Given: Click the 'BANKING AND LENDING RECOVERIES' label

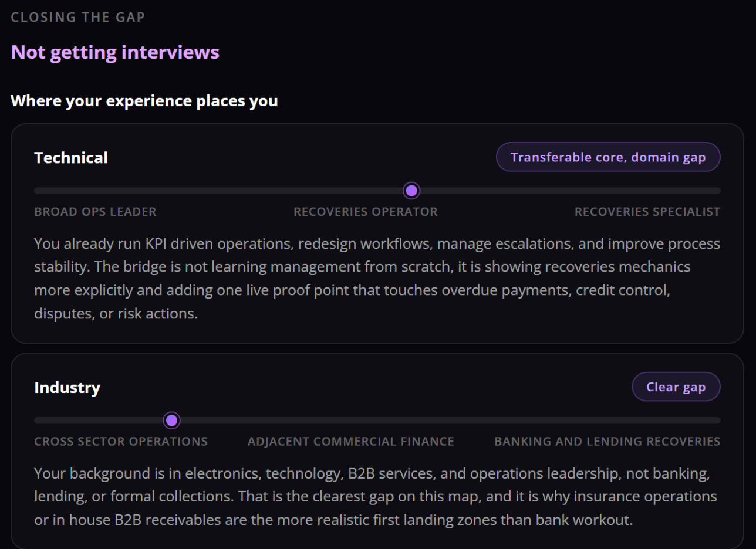Looking at the screenshot, I should pyautogui.click(x=607, y=442).
